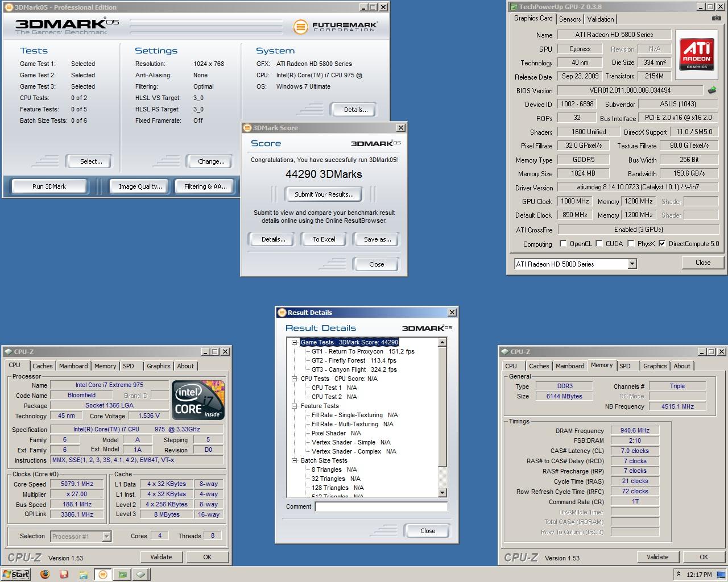
Task: Click the Intel Core i7 logo in CPU-Z
Action: 198,400
